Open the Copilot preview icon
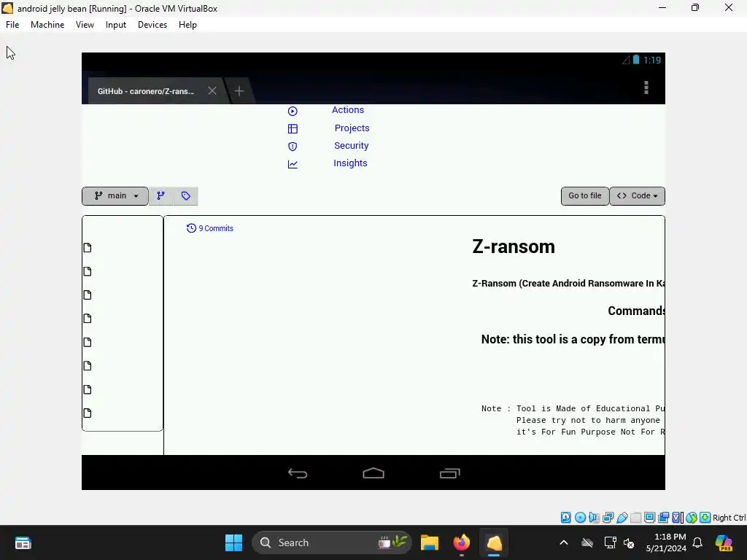The width and height of the screenshot is (747, 560). point(724,542)
